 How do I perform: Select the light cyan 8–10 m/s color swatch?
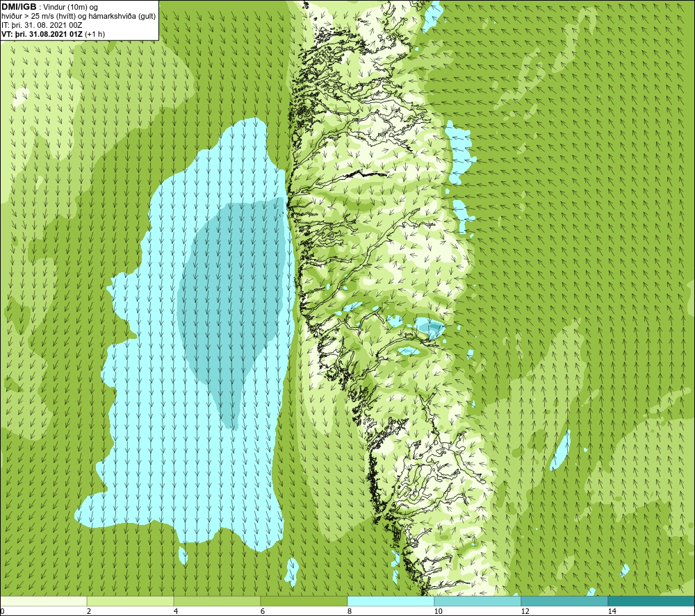tap(391, 601)
